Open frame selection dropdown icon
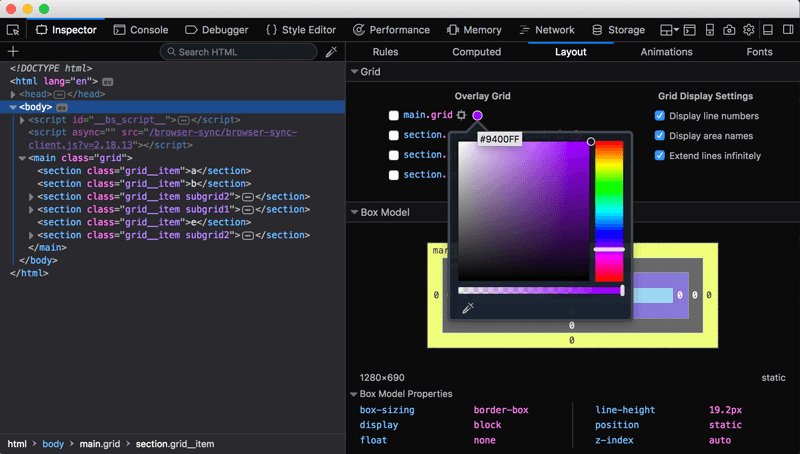The image size is (800, 454). tap(669, 30)
